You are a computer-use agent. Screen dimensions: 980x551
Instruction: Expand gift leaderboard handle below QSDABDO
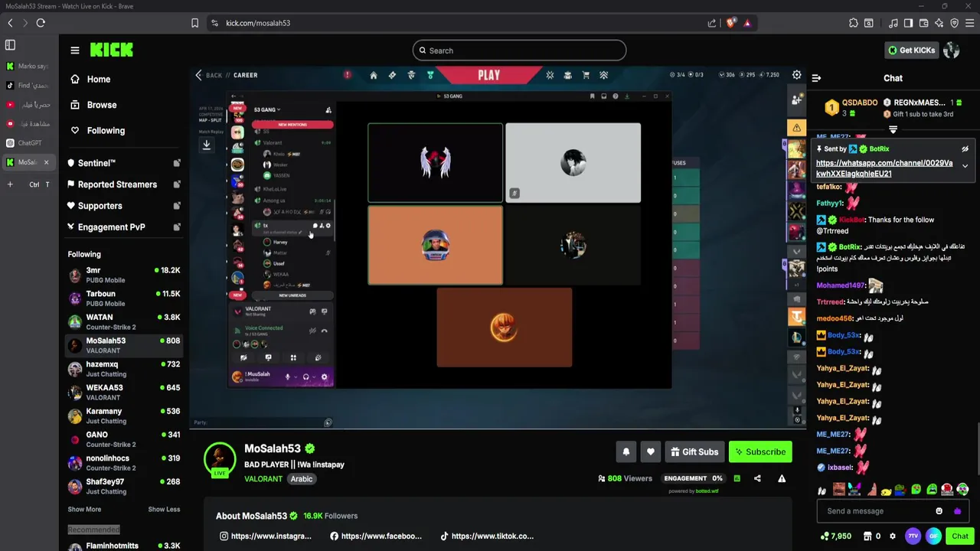coord(893,130)
